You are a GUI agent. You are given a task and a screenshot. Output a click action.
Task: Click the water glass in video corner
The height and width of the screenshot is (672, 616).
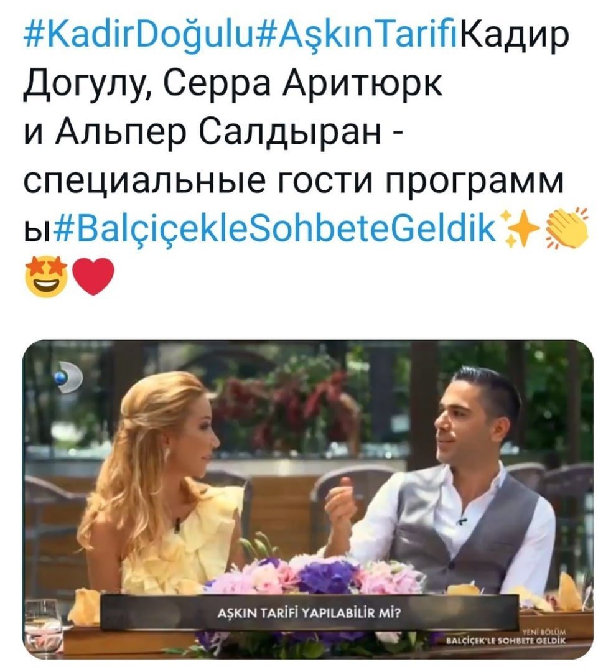pos(41,618)
